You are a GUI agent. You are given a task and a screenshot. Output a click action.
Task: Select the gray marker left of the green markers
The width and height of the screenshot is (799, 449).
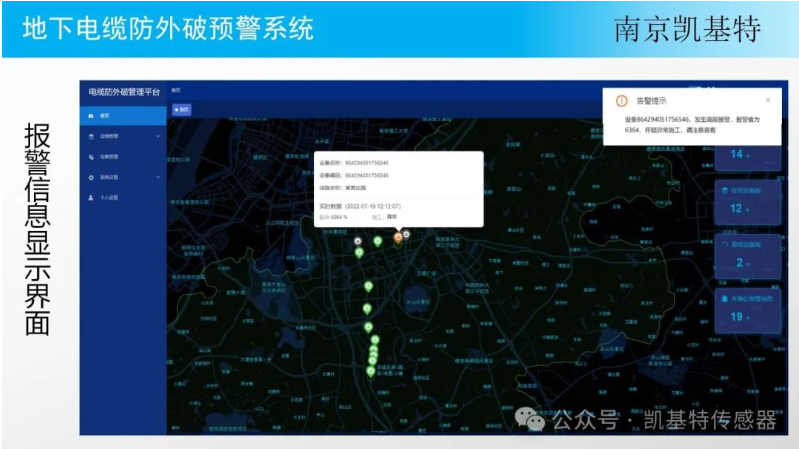[358, 242]
